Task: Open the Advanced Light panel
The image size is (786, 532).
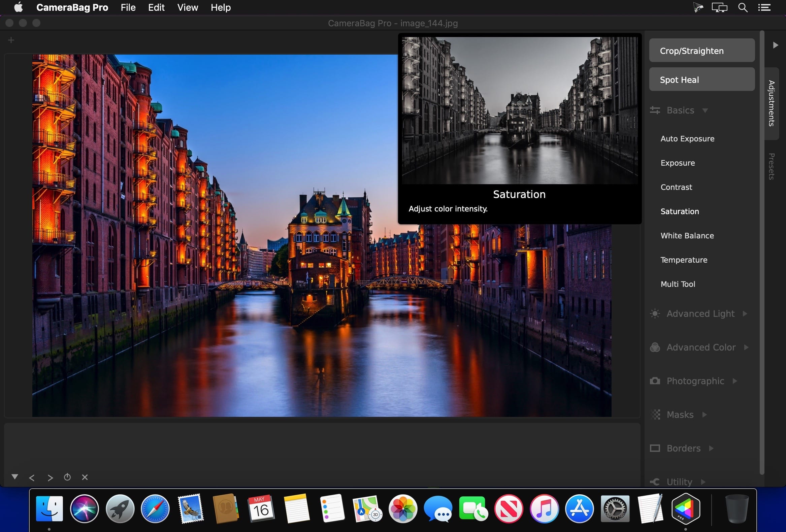Action: click(700, 313)
